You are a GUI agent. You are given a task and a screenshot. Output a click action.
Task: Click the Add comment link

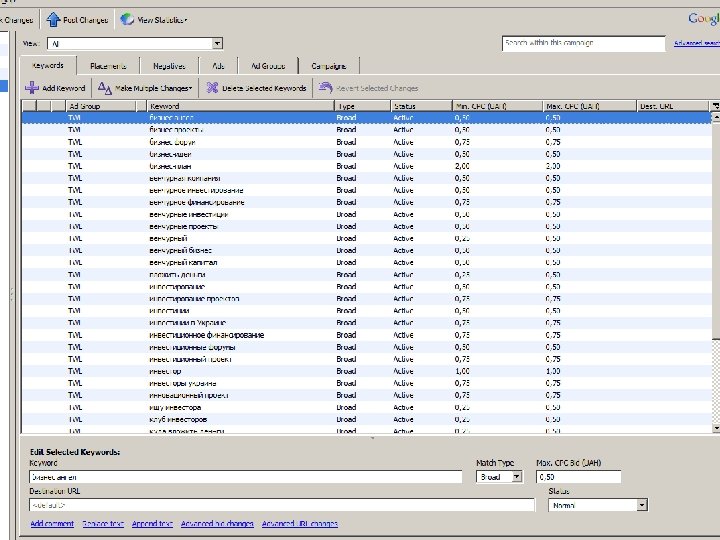tap(52, 524)
